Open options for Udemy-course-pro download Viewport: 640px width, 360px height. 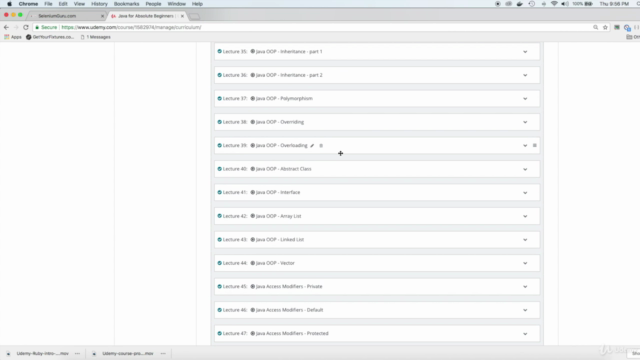coord(163,353)
